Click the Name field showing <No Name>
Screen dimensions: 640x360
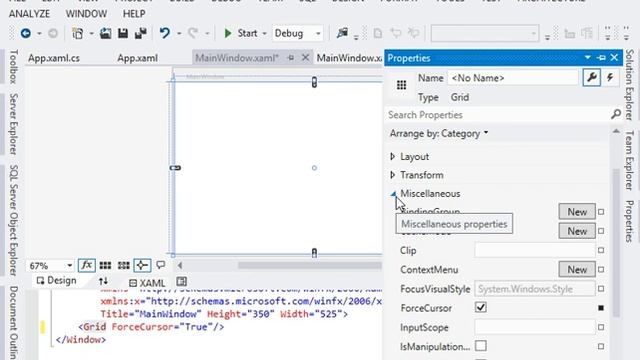coord(513,78)
